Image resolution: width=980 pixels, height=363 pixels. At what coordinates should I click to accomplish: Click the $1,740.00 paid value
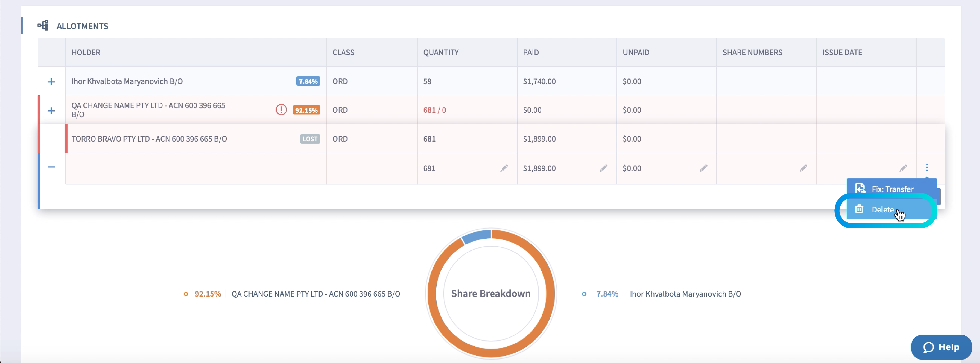click(539, 81)
